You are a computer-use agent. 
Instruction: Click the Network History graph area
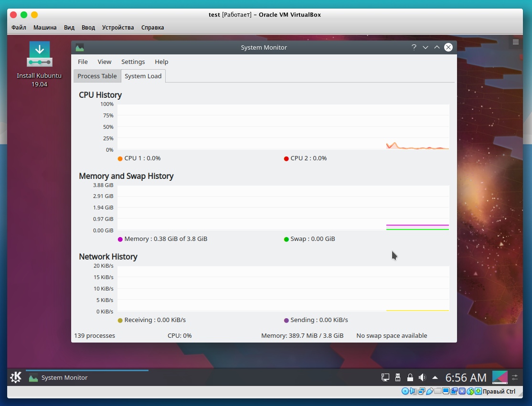(283, 289)
